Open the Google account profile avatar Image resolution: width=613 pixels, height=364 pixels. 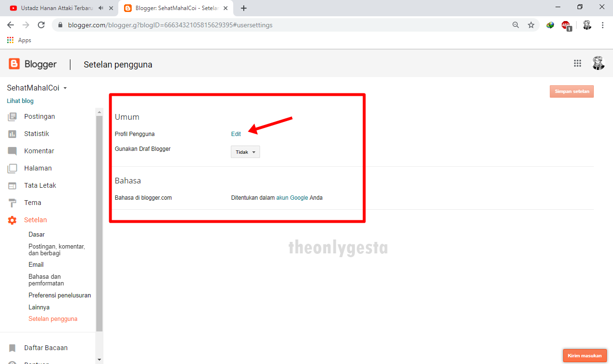click(x=598, y=63)
